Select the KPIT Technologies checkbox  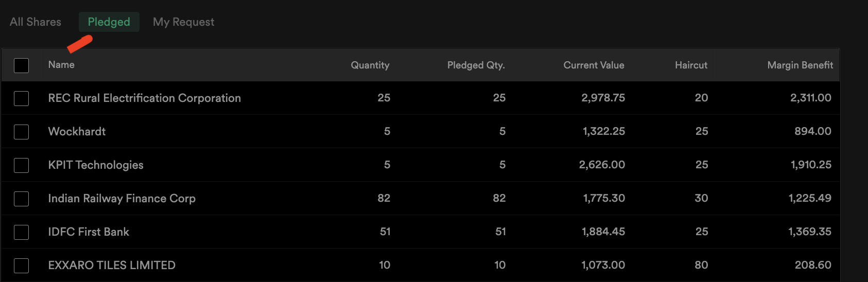pyautogui.click(x=21, y=165)
